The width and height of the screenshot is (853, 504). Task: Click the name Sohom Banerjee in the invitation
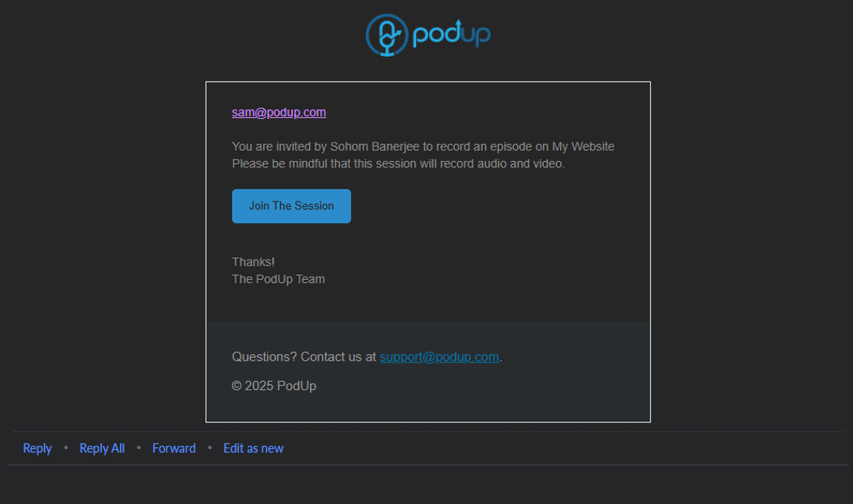point(376,146)
